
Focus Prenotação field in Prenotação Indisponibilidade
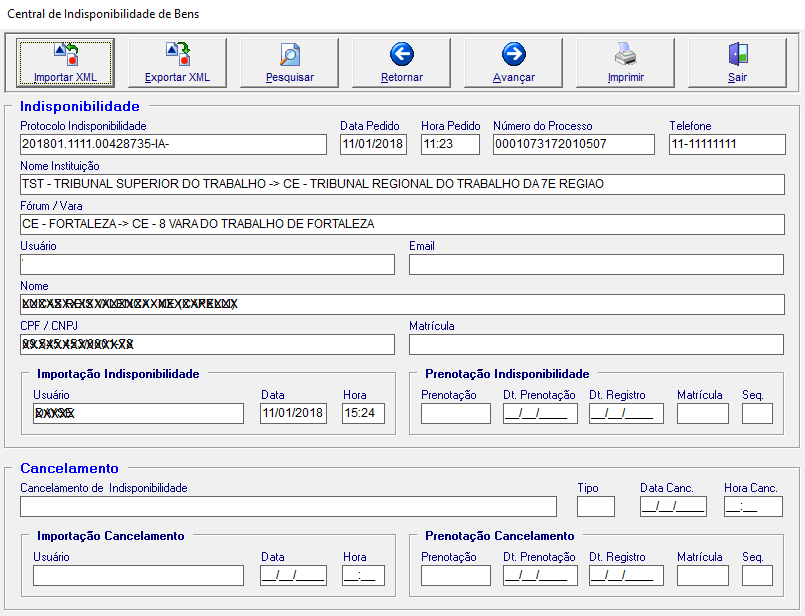coord(456,413)
